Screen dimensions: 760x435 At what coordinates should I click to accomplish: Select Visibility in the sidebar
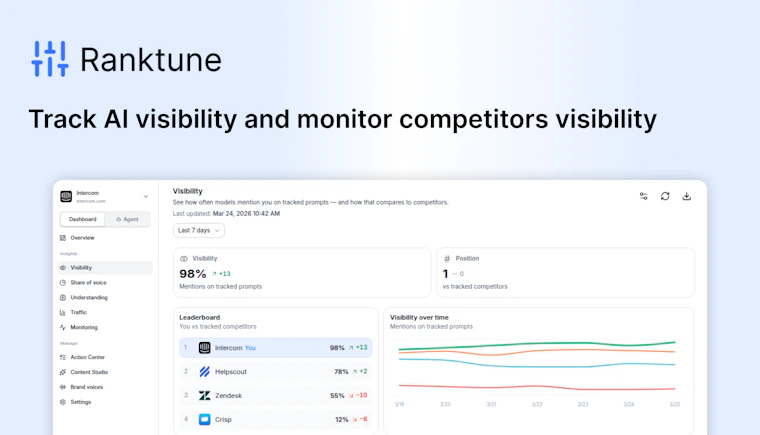(x=105, y=268)
